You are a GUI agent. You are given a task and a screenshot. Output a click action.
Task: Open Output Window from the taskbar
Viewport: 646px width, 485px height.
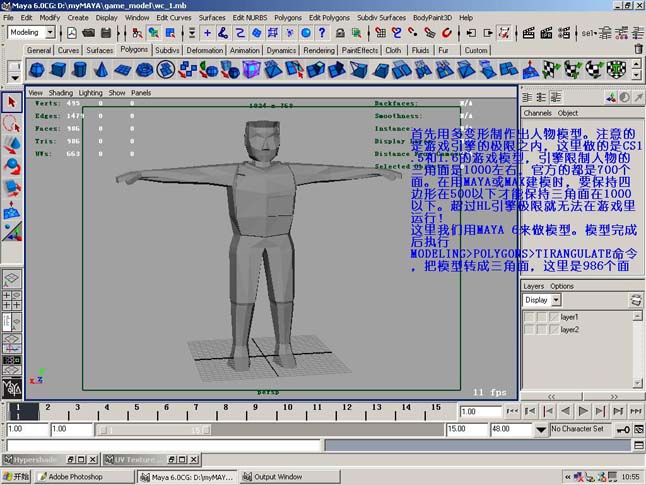tap(291, 477)
